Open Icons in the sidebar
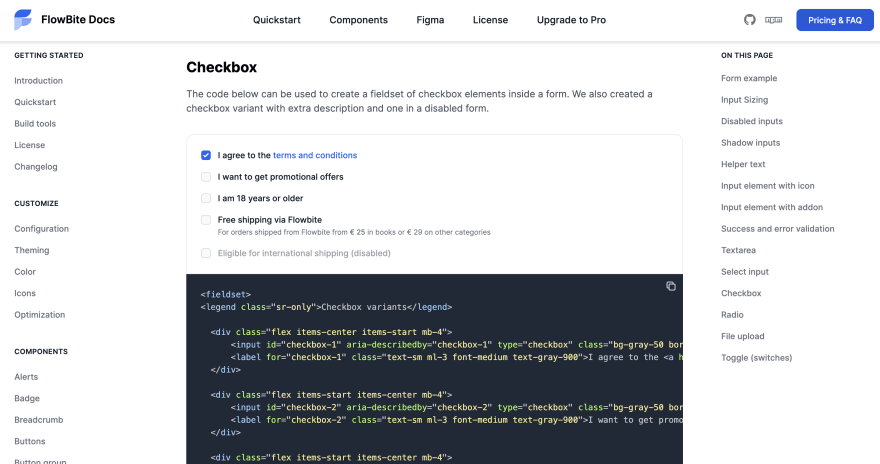The width and height of the screenshot is (880, 464). (x=25, y=293)
